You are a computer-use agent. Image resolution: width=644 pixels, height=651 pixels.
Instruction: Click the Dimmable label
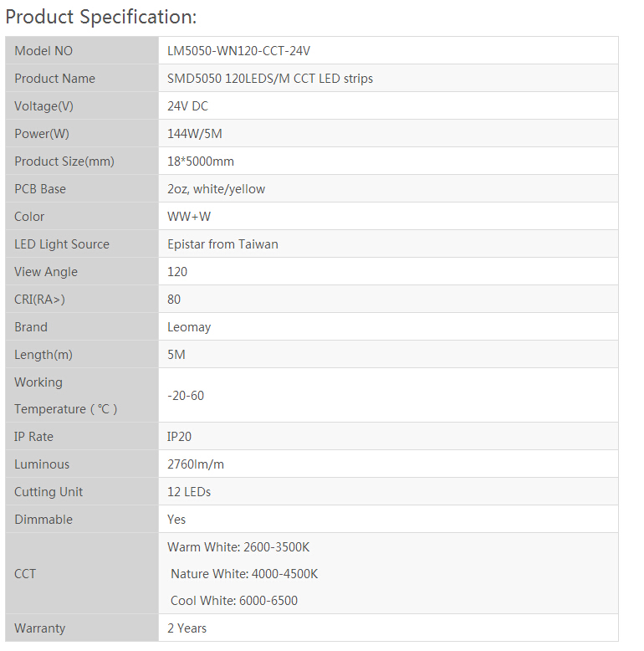click(43, 520)
